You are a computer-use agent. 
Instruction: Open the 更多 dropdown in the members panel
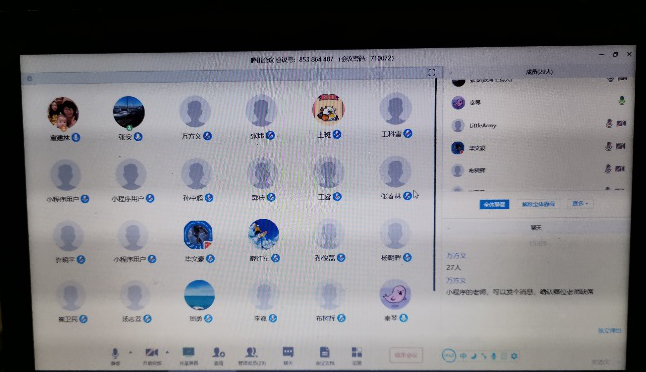tap(580, 204)
